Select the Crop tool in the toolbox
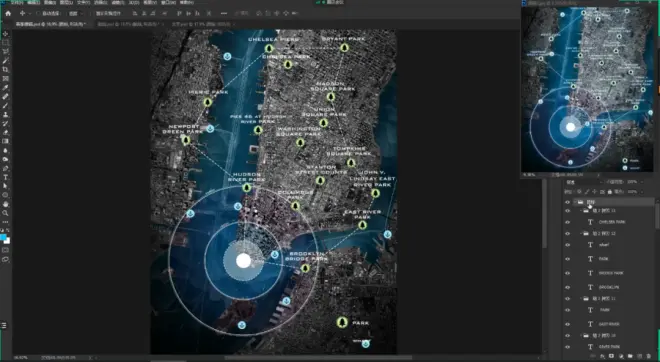Image resolution: width=660 pixels, height=362 pixels. [5, 69]
